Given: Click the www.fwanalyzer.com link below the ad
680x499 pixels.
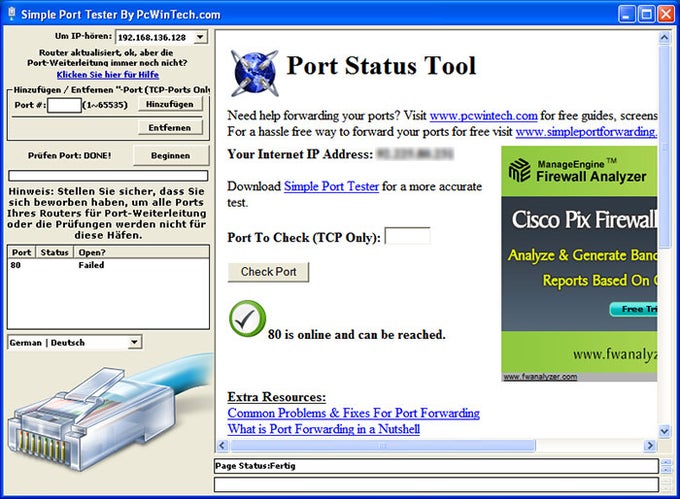Looking at the screenshot, I should coord(540,377).
